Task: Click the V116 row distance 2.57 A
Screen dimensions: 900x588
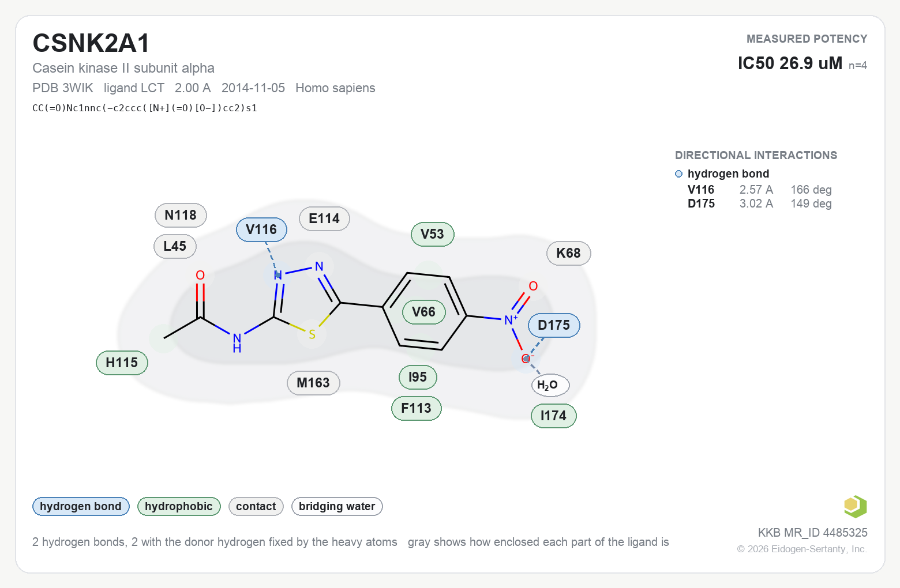Action: pos(756,190)
